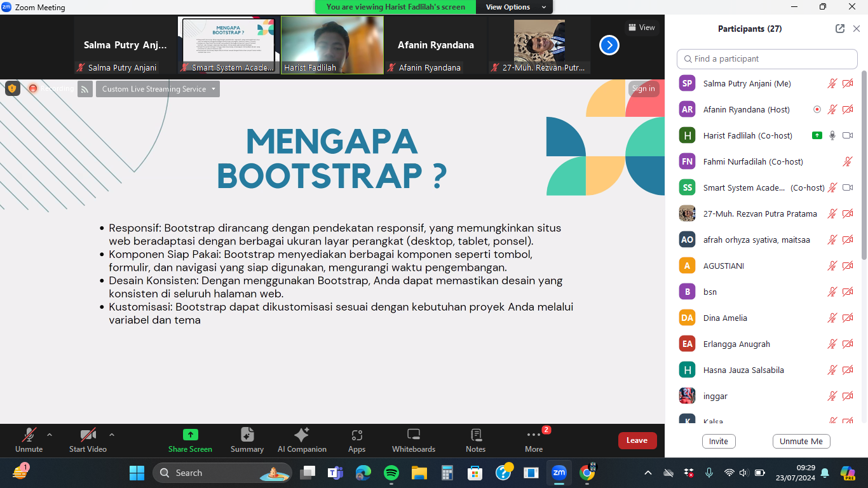The width and height of the screenshot is (868, 488).
Task: Expand video options arrow next to Start Video
Action: coord(112,435)
